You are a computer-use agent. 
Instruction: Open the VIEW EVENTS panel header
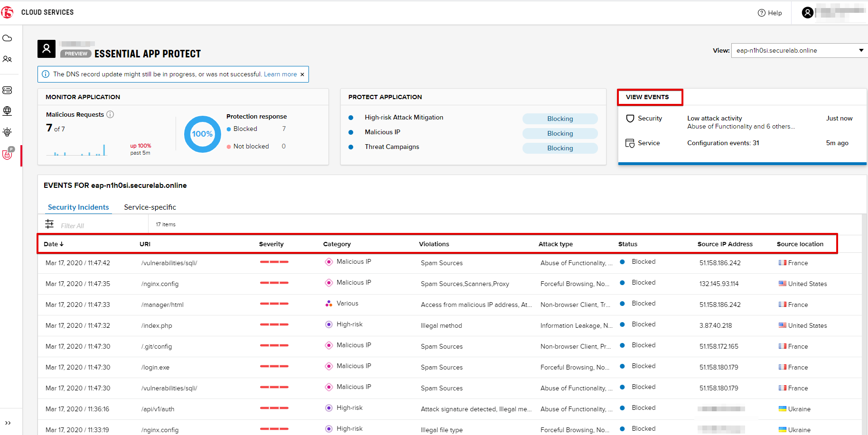click(647, 97)
